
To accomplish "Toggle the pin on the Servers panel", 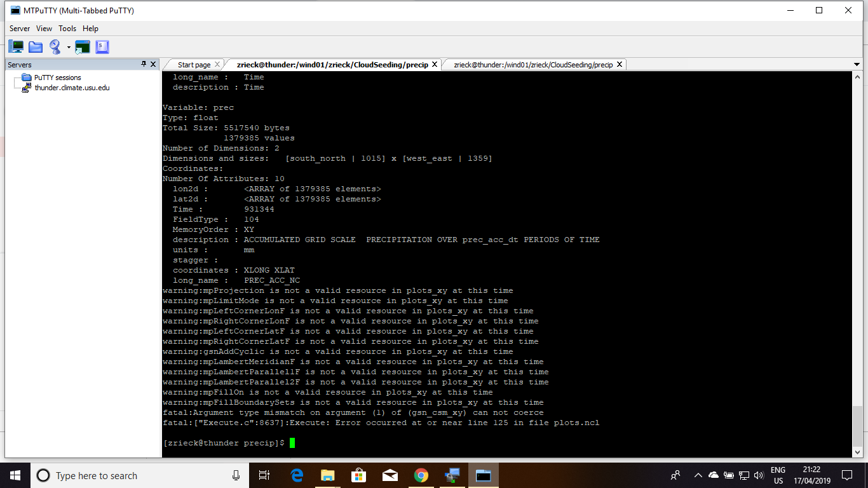I will 144,64.
